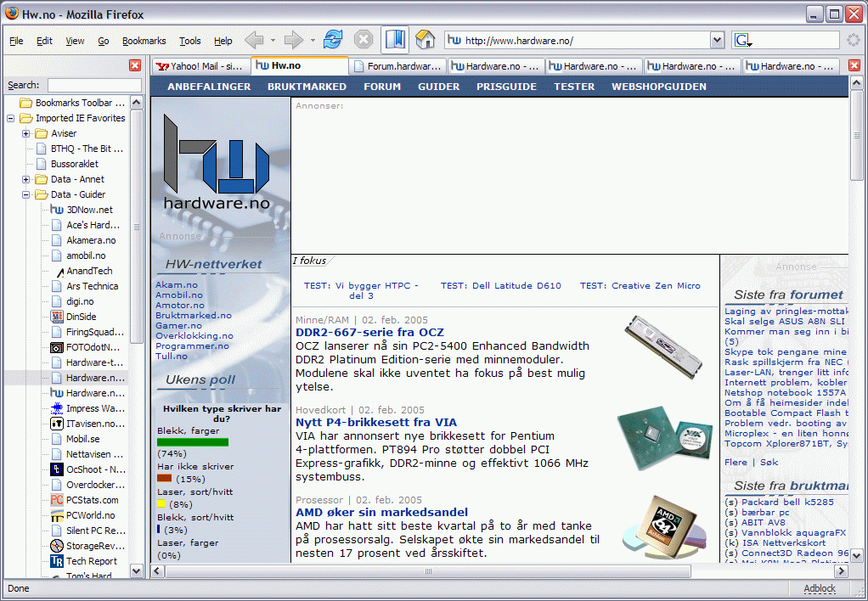Close the current tab with red X
This screenshot has width=868, height=601.
click(x=854, y=65)
